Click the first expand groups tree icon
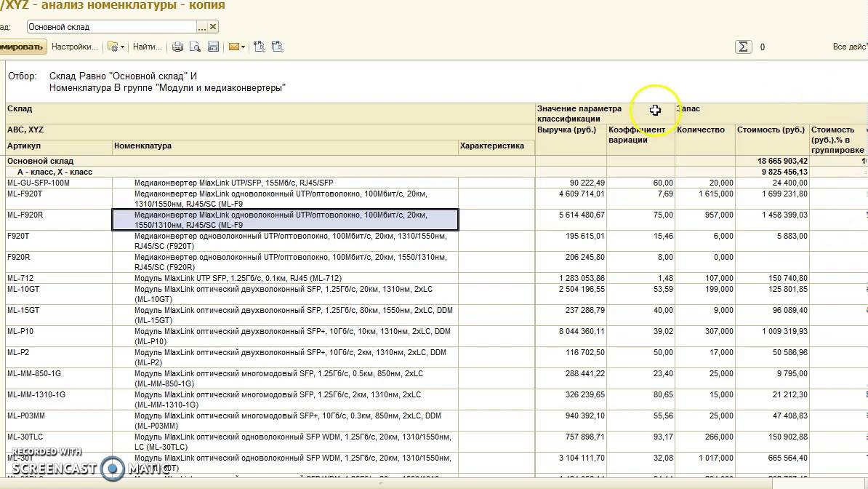Screen dimensions: 868x489 [x=259, y=47]
